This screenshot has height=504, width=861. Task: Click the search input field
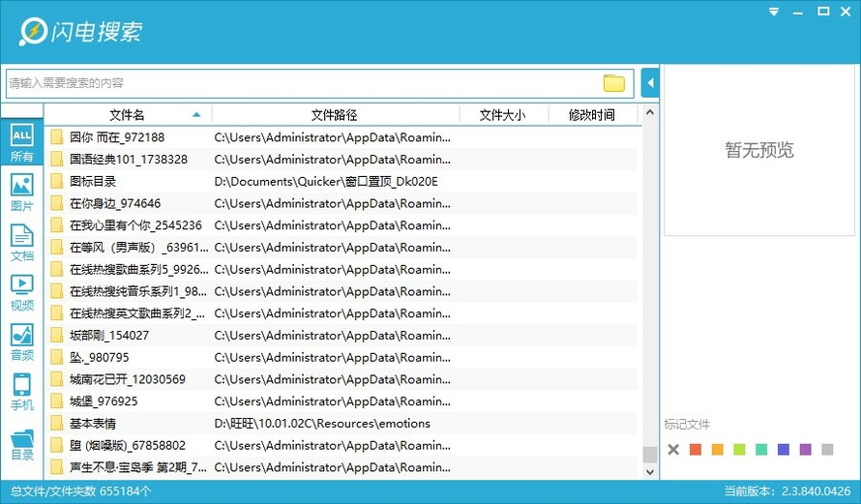click(305, 83)
